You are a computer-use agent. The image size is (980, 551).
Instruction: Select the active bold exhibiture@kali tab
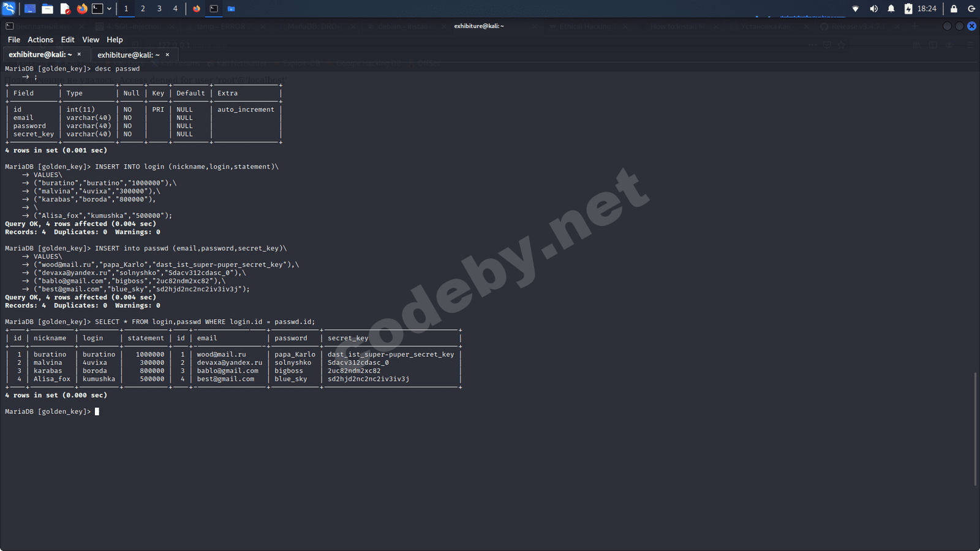[x=40, y=54]
